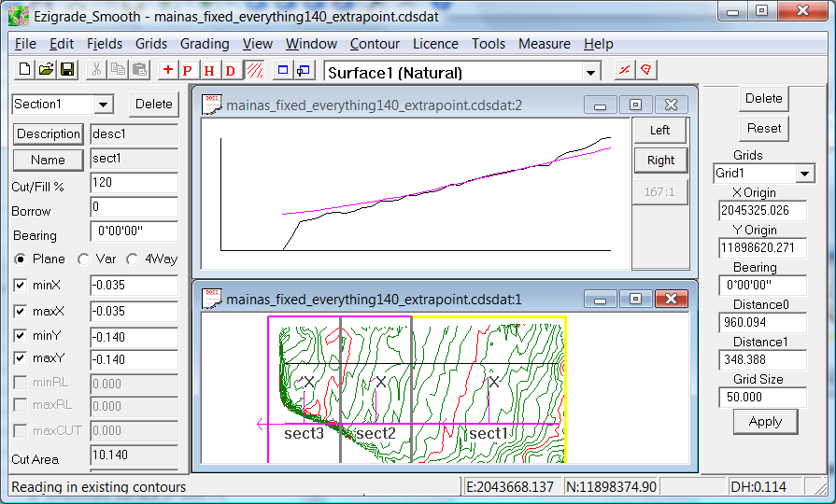Click the Left button in section view
836x504 pixels.
[659, 131]
